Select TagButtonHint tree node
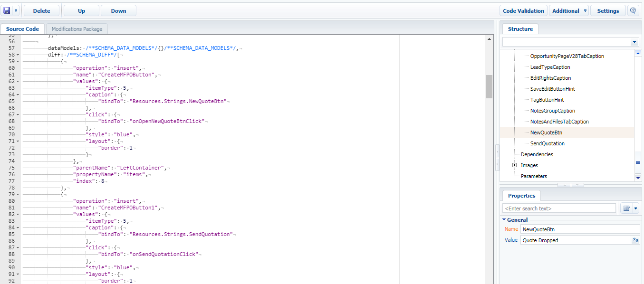644x284 pixels. point(547,100)
